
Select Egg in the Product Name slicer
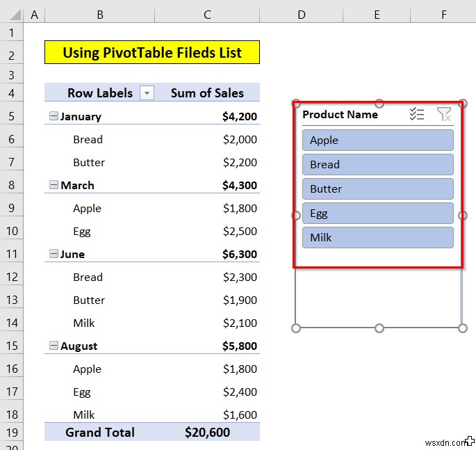[x=378, y=214]
